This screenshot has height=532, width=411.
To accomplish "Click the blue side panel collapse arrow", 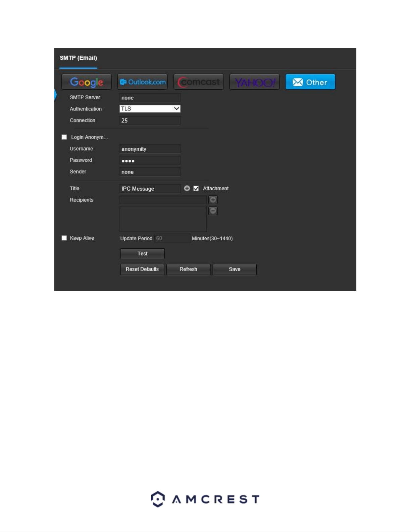I will 55,95.
